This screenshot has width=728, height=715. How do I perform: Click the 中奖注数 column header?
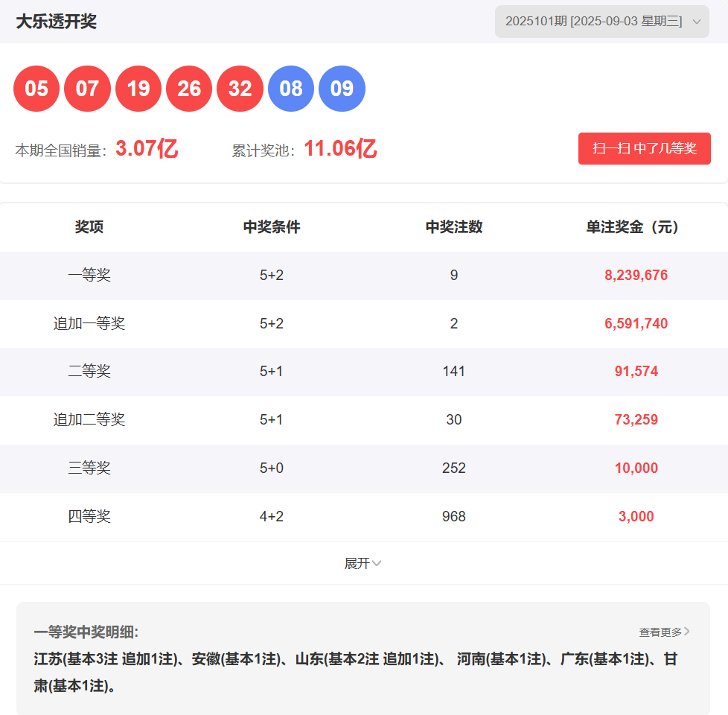tap(454, 227)
